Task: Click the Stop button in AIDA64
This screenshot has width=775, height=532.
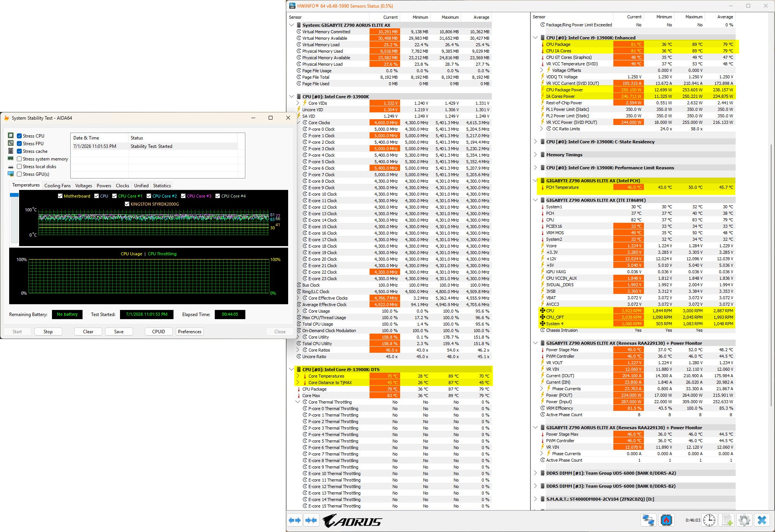Action: click(x=48, y=332)
